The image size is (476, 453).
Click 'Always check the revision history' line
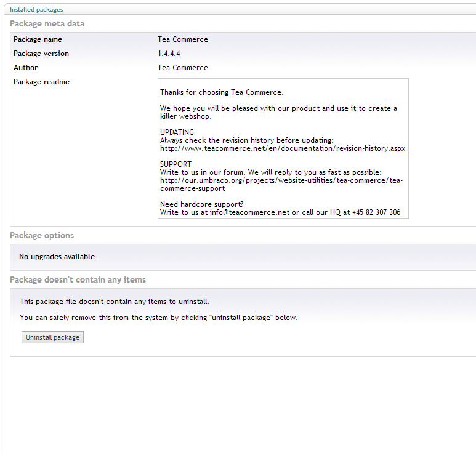246,140
